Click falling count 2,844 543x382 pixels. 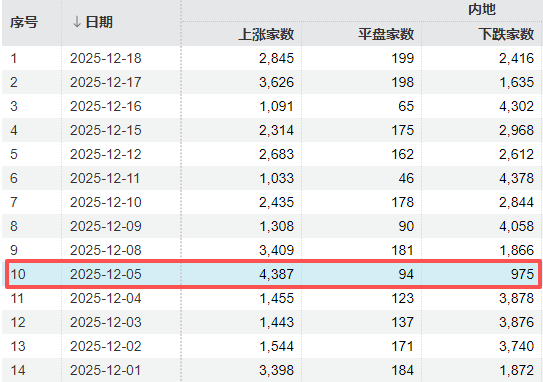click(x=516, y=202)
